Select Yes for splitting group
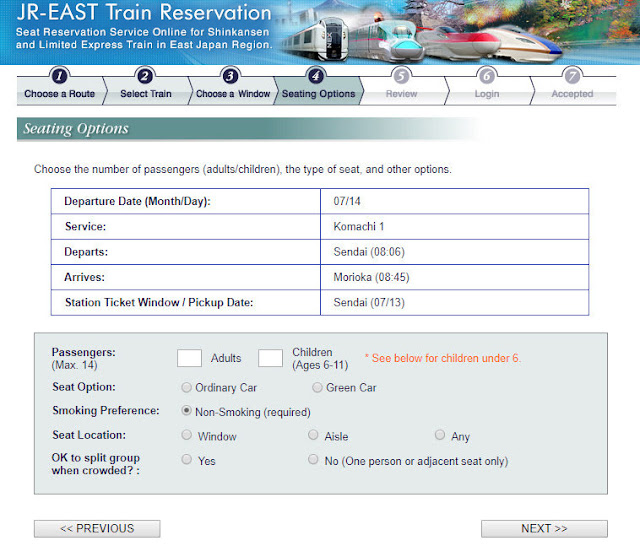 tap(187, 459)
